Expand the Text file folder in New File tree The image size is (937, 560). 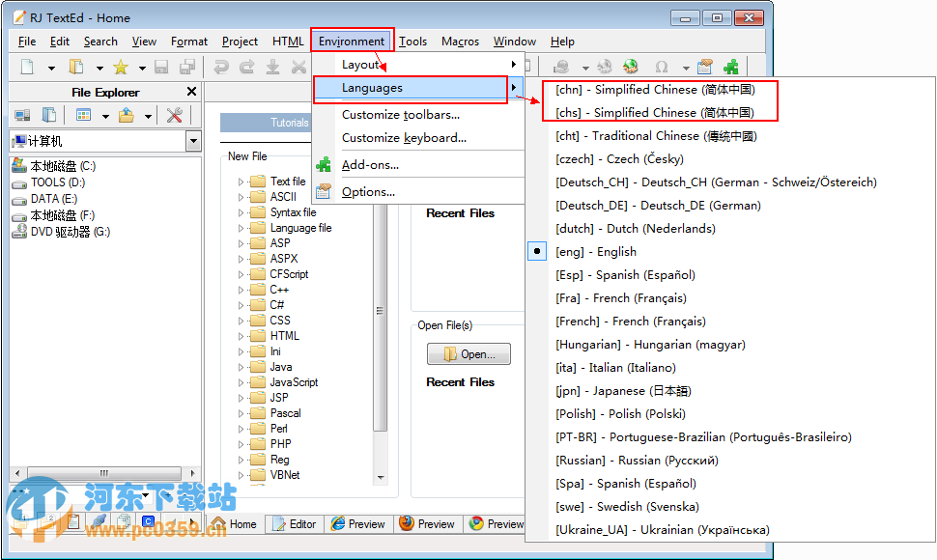click(241, 182)
